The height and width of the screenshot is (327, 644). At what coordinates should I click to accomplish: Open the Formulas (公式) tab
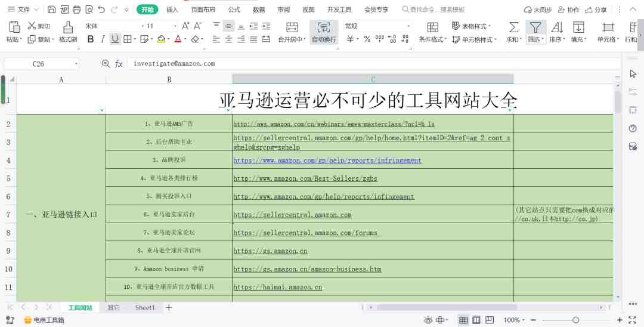click(x=234, y=10)
